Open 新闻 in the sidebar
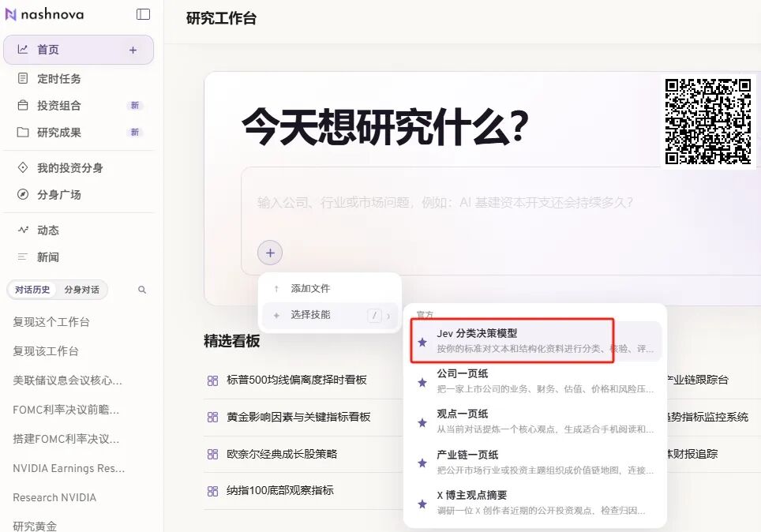761x532 pixels. (x=48, y=257)
